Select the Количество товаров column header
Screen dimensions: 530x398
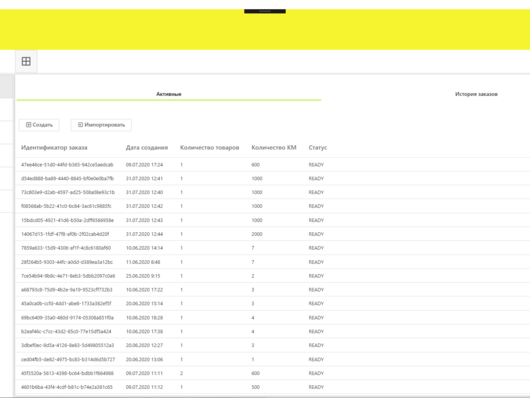pos(210,147)
